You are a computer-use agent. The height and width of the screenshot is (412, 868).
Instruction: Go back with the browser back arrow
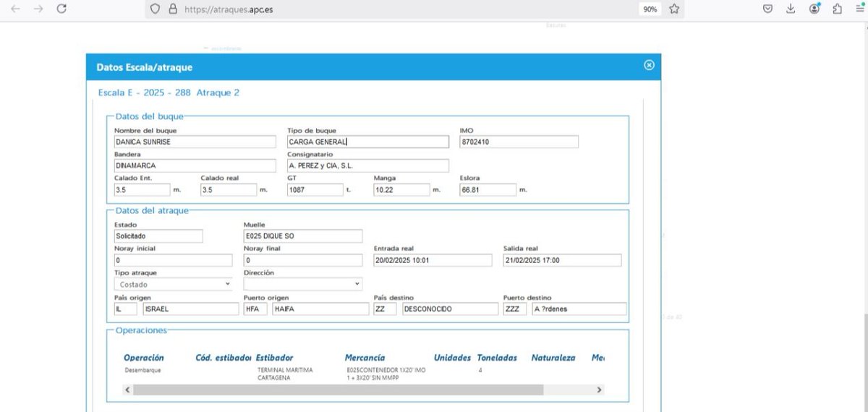[x=15, y=9]
